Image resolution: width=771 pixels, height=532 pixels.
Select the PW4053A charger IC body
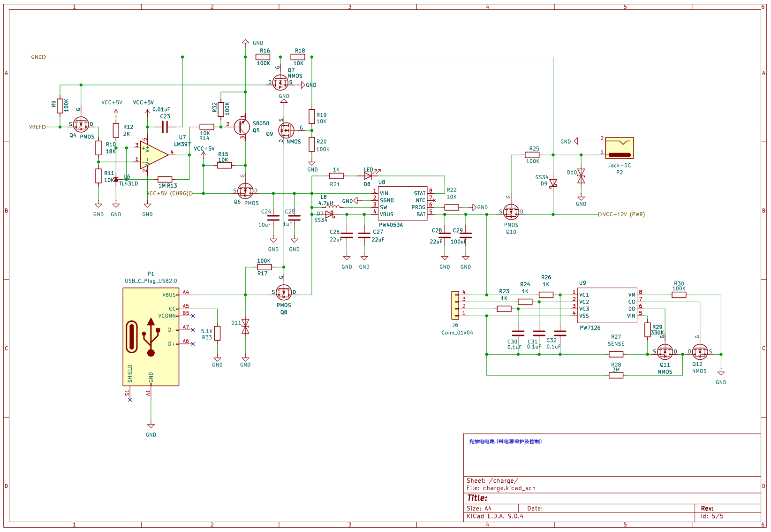[x=402, y=204]
